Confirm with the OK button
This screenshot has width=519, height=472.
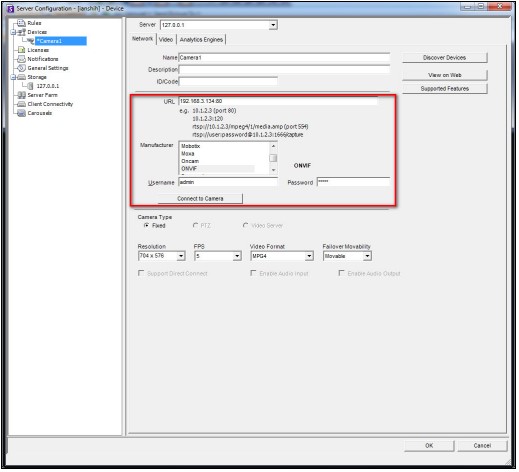tap(429, 446)
